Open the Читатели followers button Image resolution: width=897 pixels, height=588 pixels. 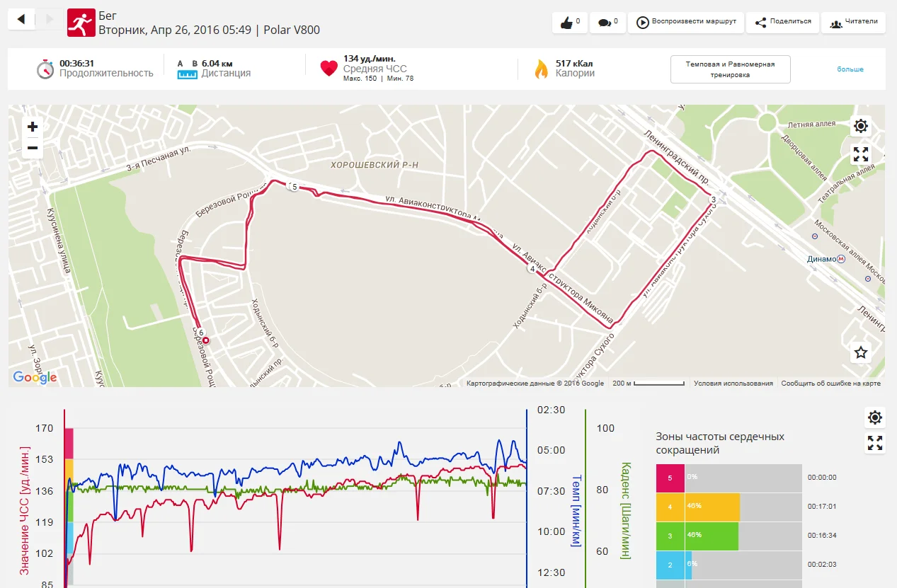pos(854,22)
